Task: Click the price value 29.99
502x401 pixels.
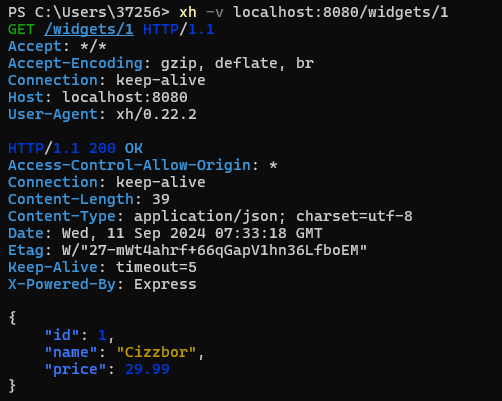Action: point(147,369)
